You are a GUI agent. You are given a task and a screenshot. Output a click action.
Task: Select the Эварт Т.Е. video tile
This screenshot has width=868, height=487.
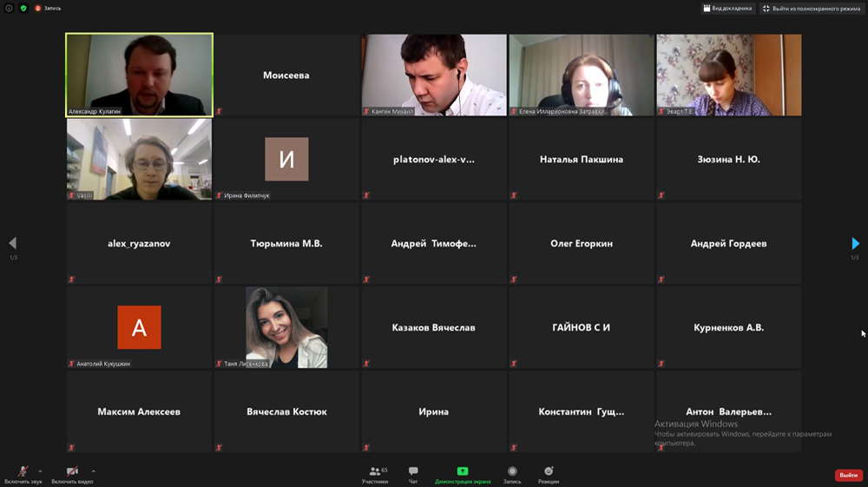(729, 75)
